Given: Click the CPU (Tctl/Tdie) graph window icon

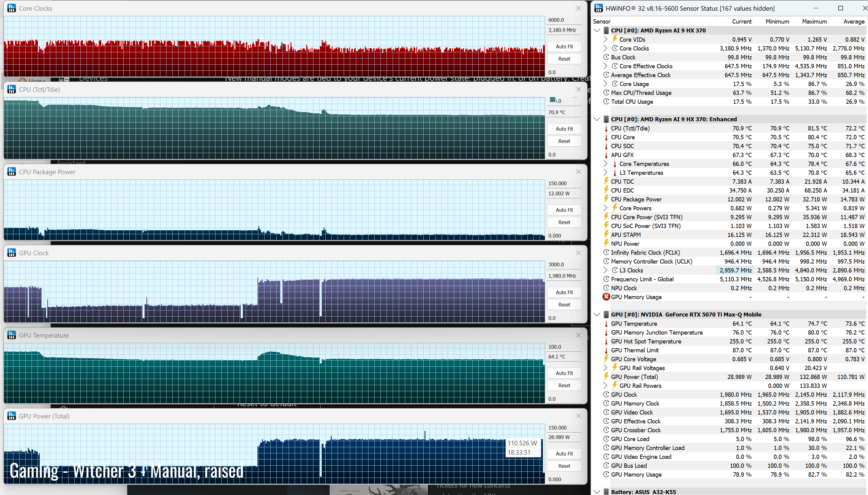Looking at the screenshot, I should tap(12, 89).
